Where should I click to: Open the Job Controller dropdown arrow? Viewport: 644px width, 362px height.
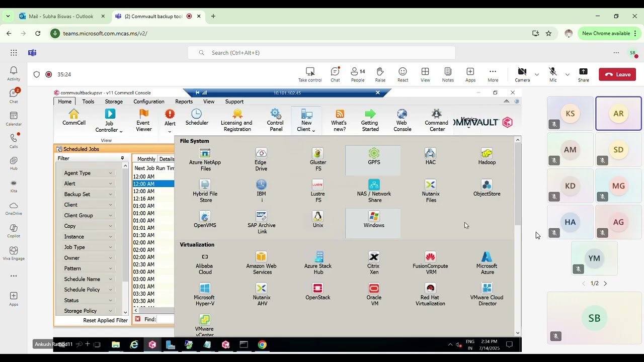click(121, 131)
